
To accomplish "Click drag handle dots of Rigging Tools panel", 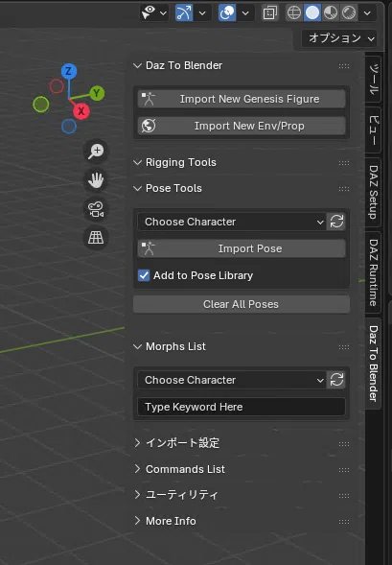I will click(x=344, y=163).
